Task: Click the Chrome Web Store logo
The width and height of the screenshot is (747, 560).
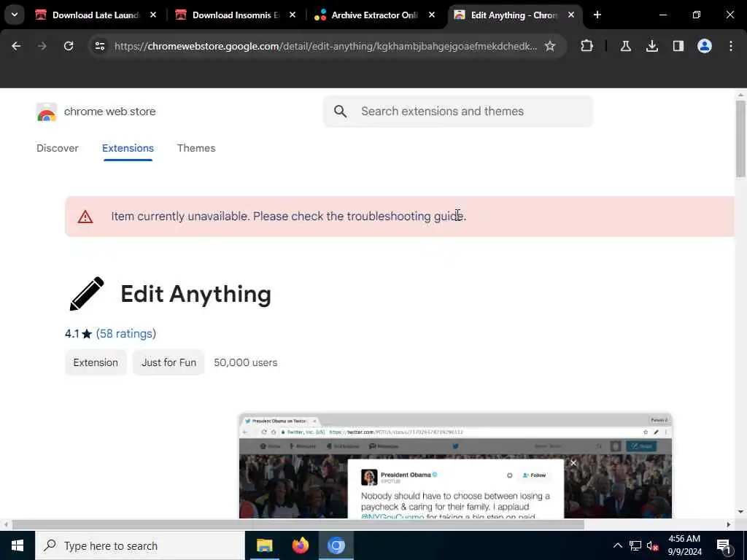Action: (46, 112)
